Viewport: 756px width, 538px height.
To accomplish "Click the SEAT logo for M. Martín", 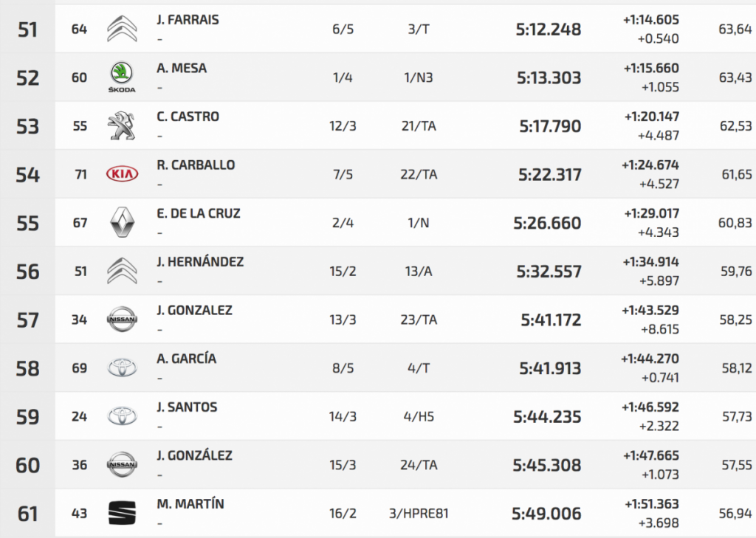I will 122,514.
